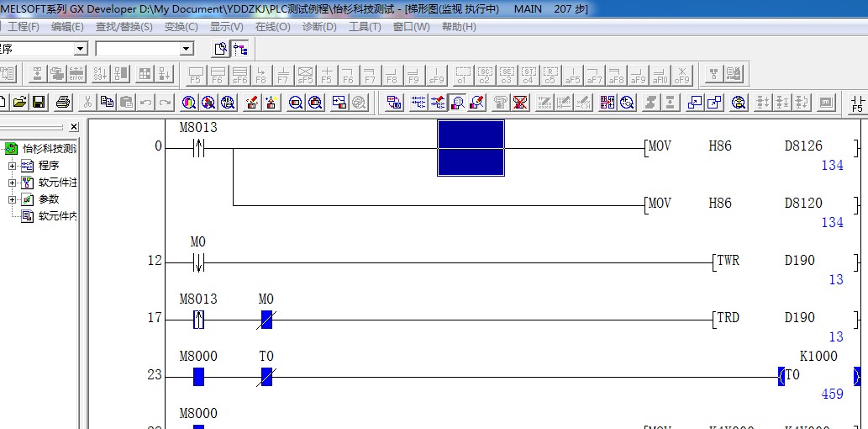
Task: Click the c5 R toolbar button
Action: coord(550,76)
